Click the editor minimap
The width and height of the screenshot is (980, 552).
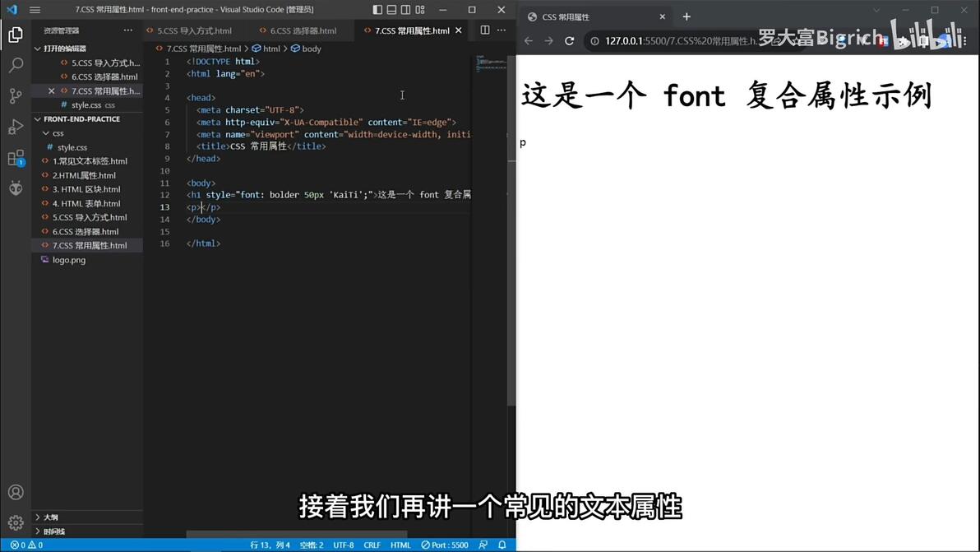point(491,63)
